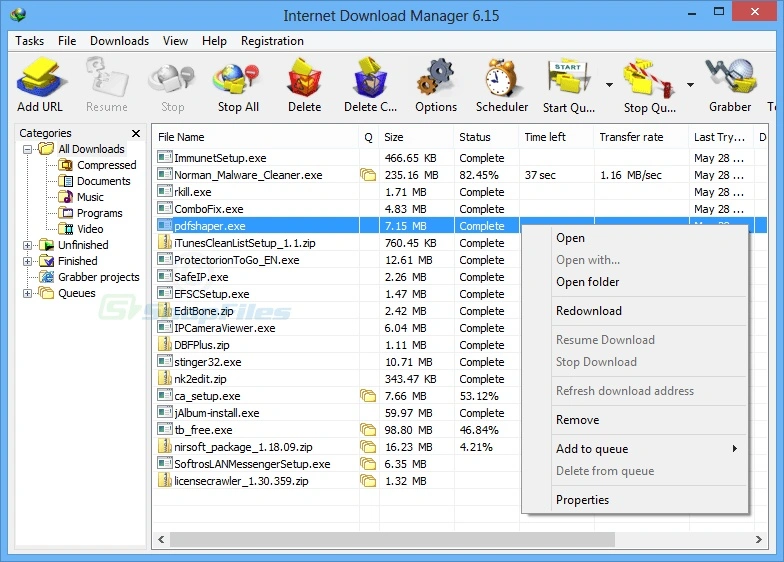Expand the Finished tree node
This screenshot has width=784, height=562.
(x=28, y=261)
